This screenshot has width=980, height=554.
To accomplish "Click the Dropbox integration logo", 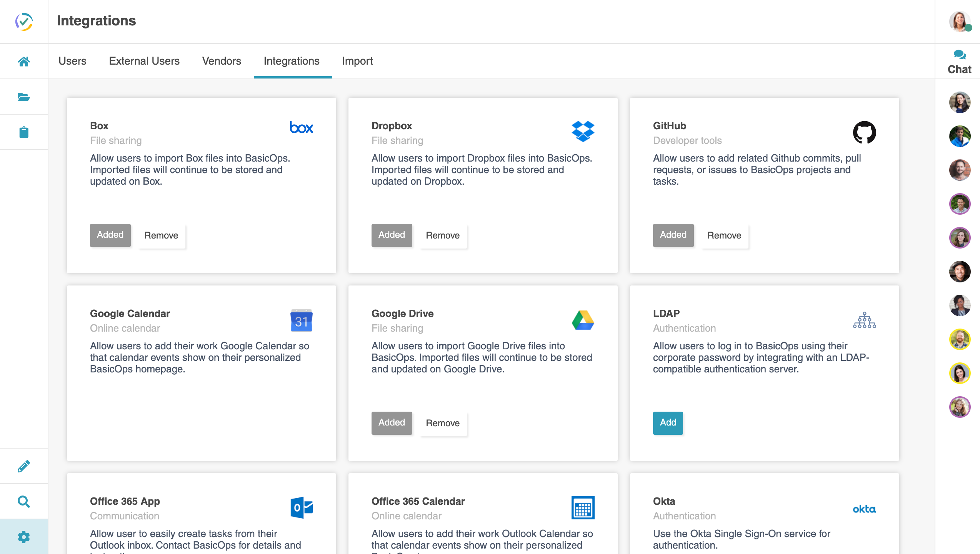I will pos(583,131).
